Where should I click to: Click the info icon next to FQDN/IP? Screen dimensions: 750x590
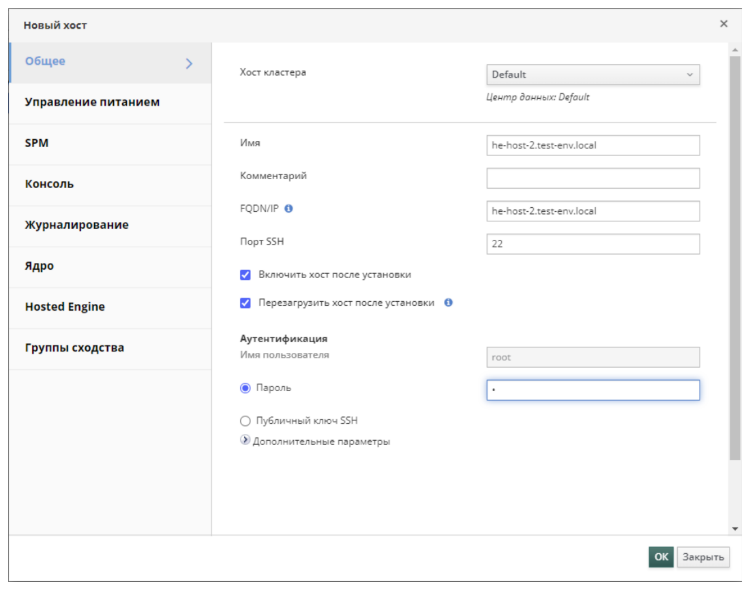coord(288,209)
